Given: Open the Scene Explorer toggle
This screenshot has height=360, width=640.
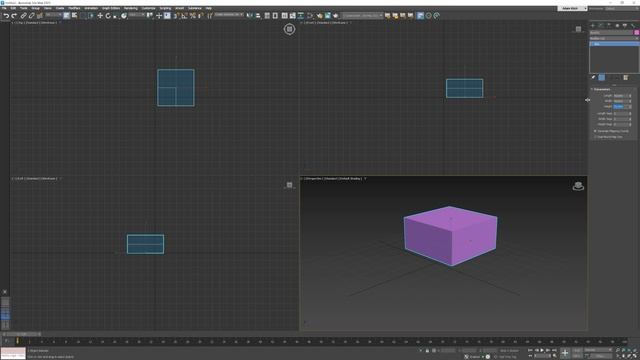Looking at the screenshot, I should (x=267, y=16).
